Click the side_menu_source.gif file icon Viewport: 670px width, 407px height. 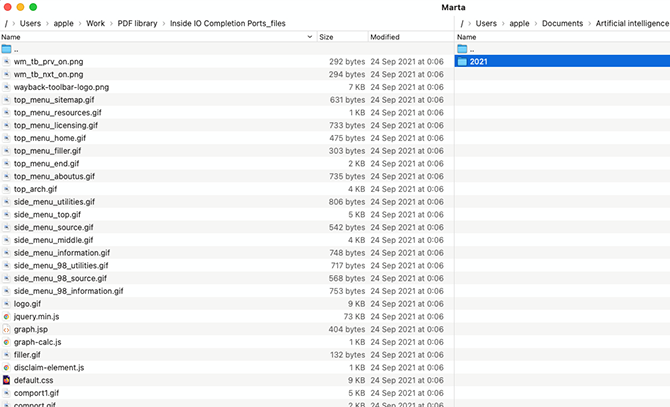6,227
